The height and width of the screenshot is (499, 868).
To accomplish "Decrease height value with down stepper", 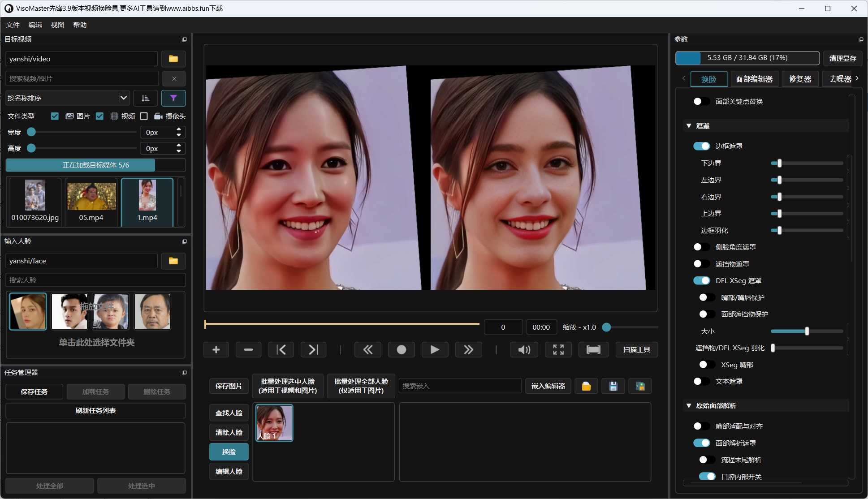I will pos(179,151).
